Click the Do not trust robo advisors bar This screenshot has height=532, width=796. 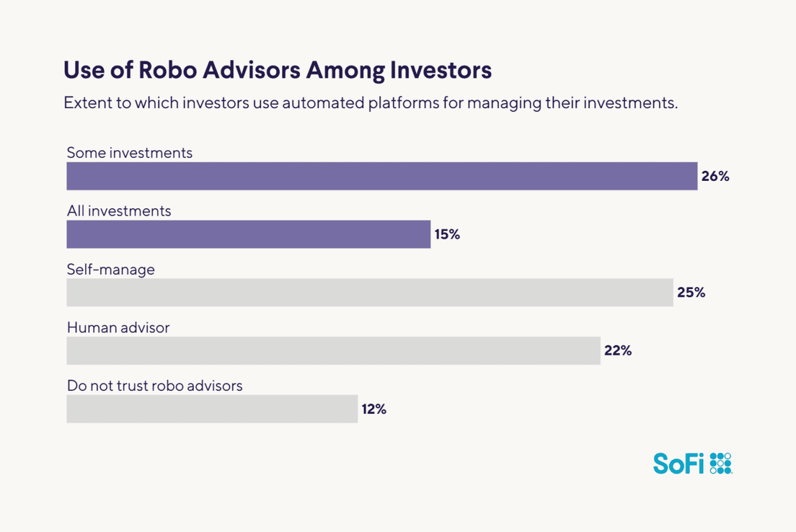tap(212, 409)
